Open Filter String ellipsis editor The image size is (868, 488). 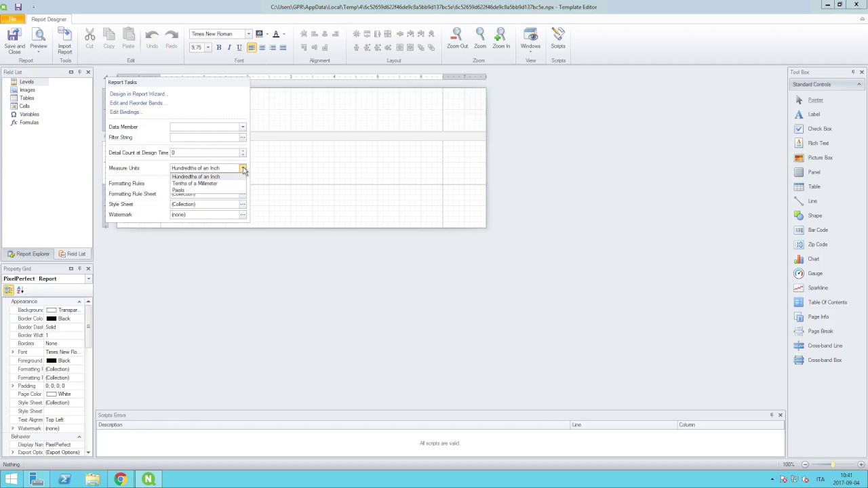click(242, 138)
